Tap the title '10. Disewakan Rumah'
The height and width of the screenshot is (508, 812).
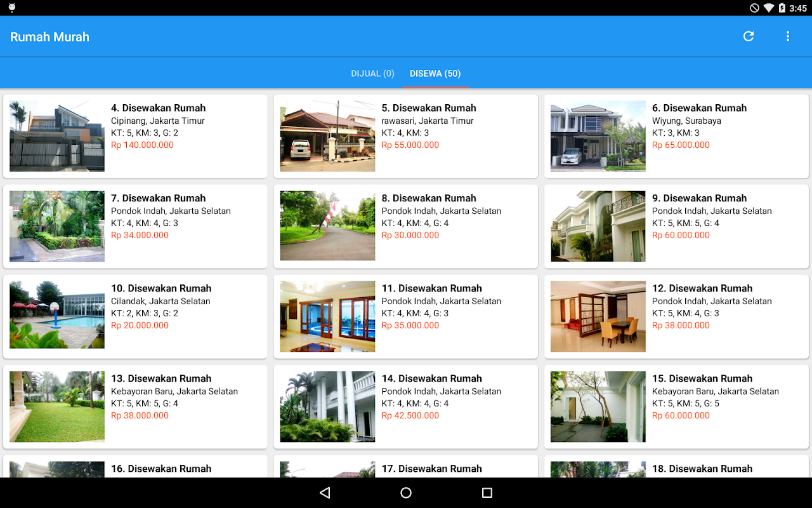pyautogui.click(x=161, y=288)
